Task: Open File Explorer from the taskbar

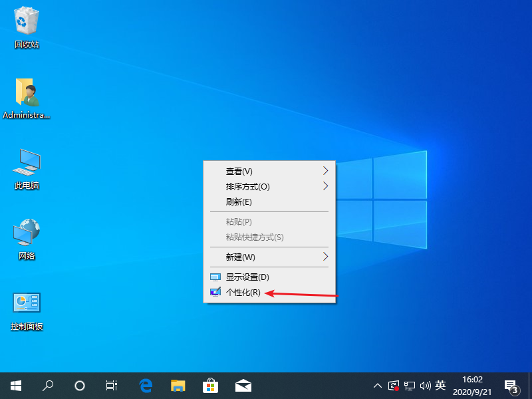Action: pos(178,385)
